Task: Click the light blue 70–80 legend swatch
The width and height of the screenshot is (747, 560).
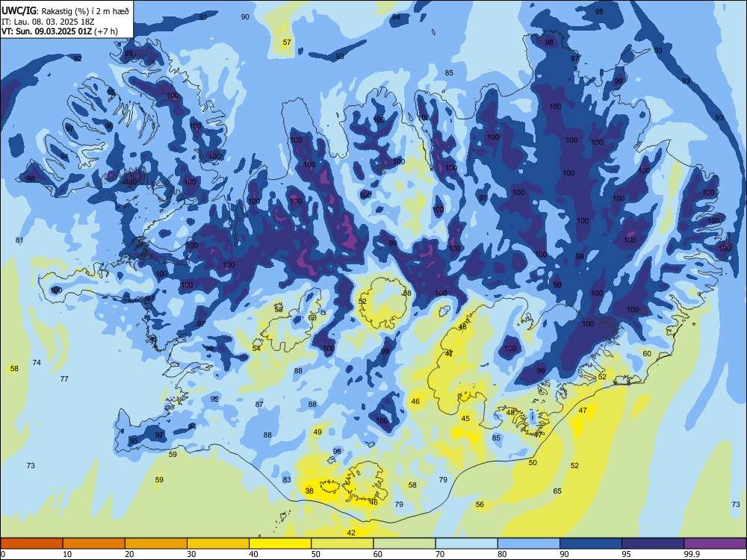Action: 466,544
